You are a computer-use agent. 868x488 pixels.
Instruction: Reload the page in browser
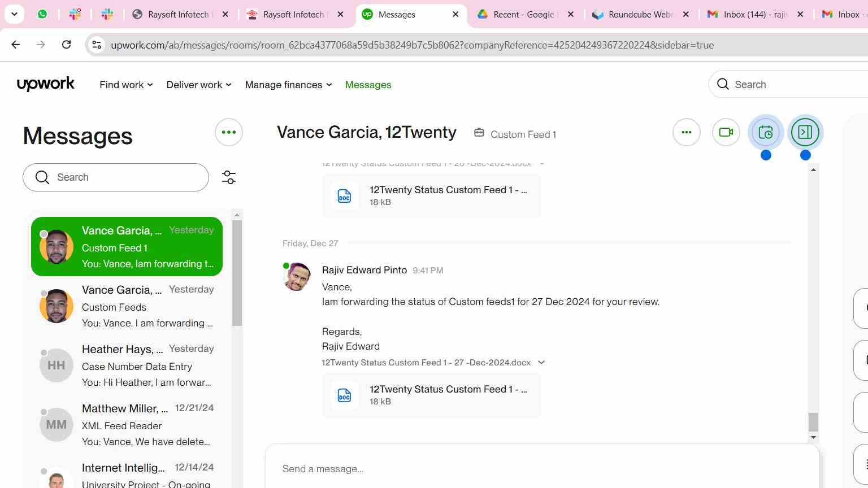[66, 45]
